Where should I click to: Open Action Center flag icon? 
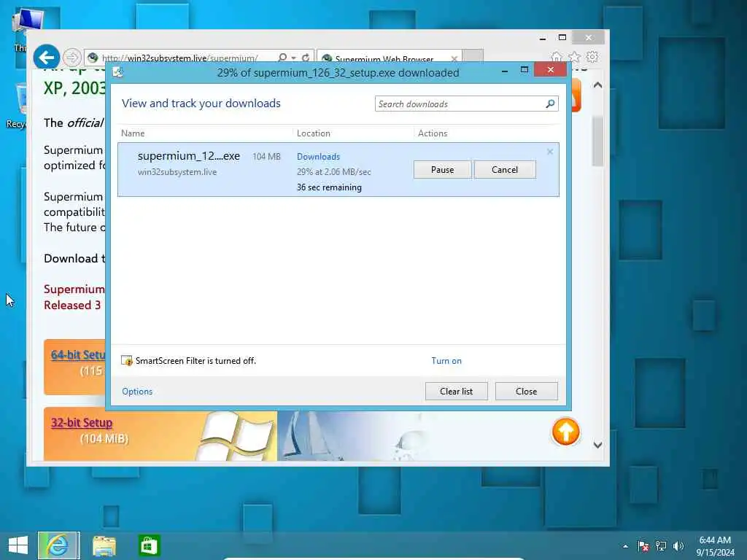643,546
